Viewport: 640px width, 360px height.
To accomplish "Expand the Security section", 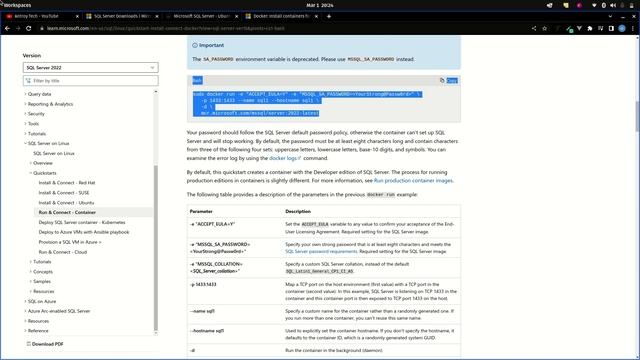I will click(36, 114).
